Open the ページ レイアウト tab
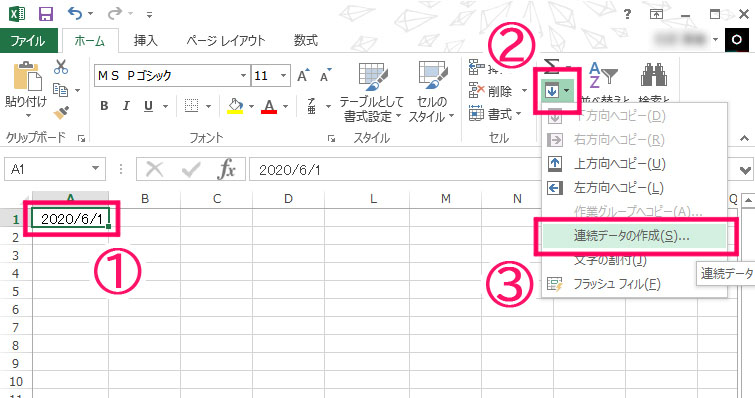This screenshot has width=755, height=398. point(226,40)
